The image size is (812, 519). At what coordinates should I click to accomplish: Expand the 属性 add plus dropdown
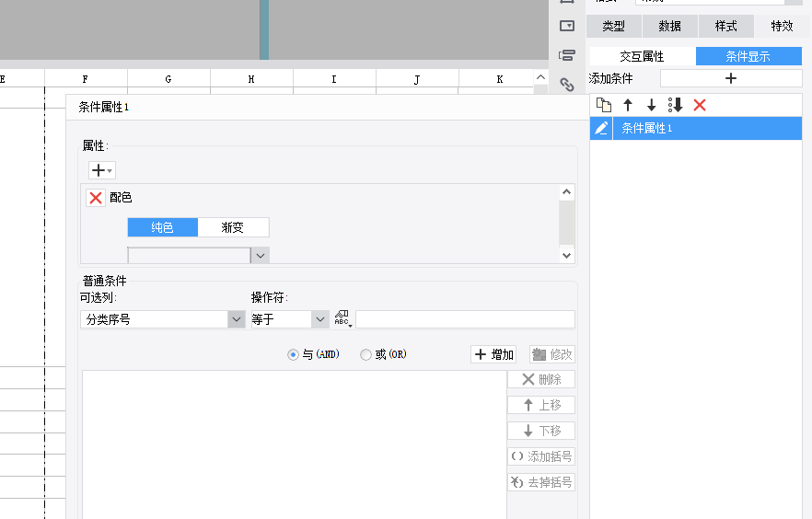pyautogui.click(x=101, y=170)
